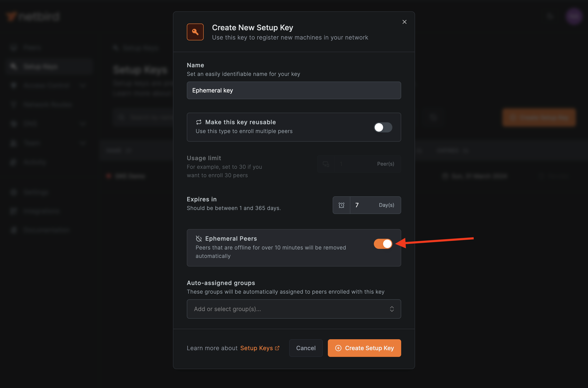Click the Ephemeral key name input field
This screenshot has height=388, width=588.
[x=294, y=90]
